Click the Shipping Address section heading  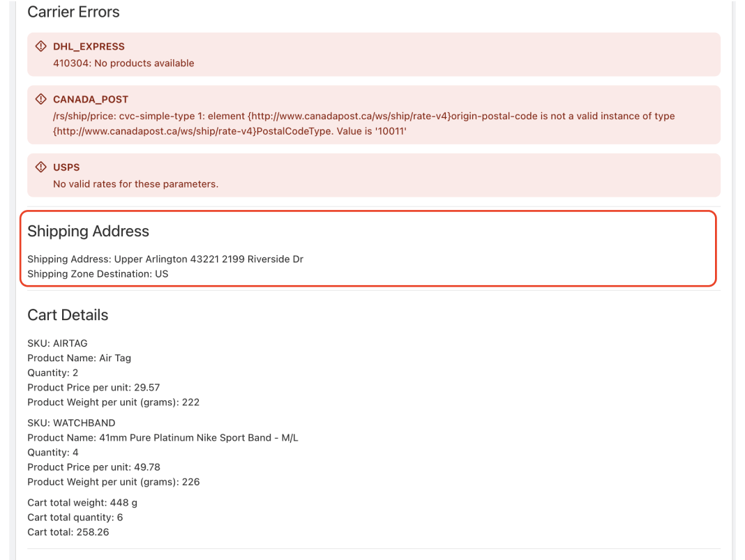(x=89, y=231)
